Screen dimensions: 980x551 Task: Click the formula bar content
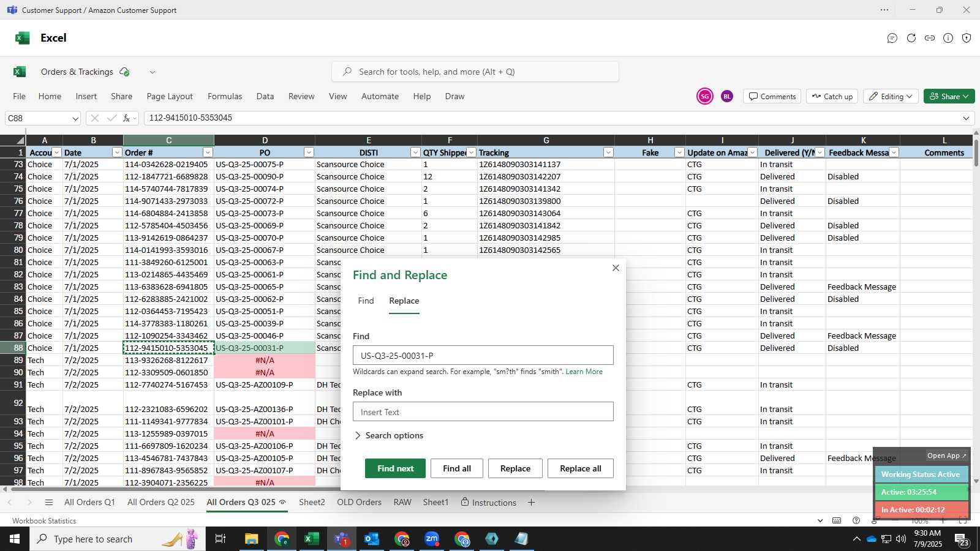tap(551, 118)
